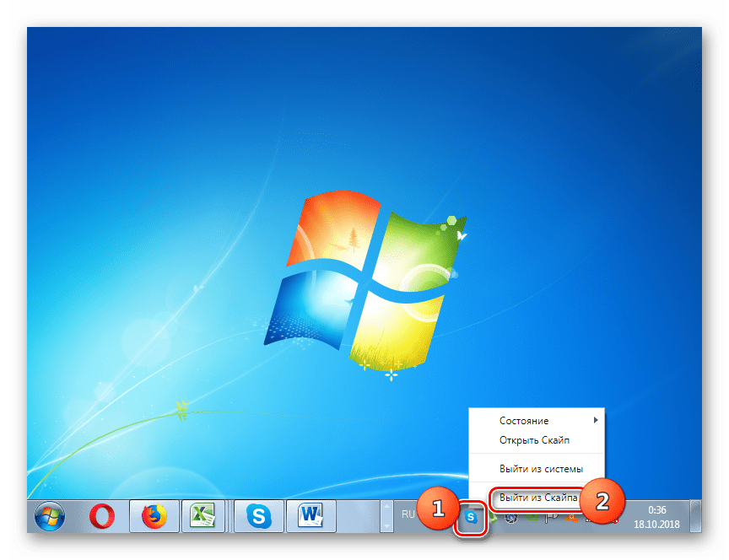
Task: Click the taskbar toolbar up arrow
Action: coord(386,507)
